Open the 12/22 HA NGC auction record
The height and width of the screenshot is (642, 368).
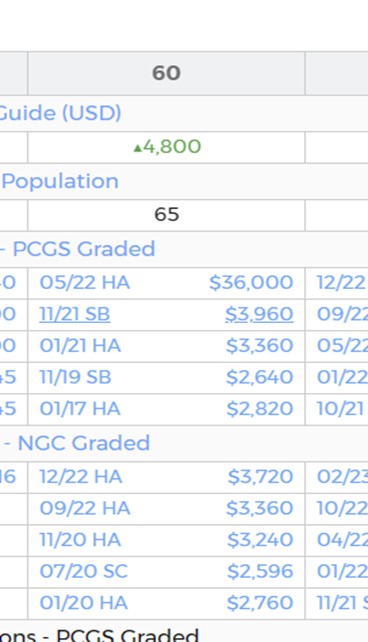coord(81,477)
